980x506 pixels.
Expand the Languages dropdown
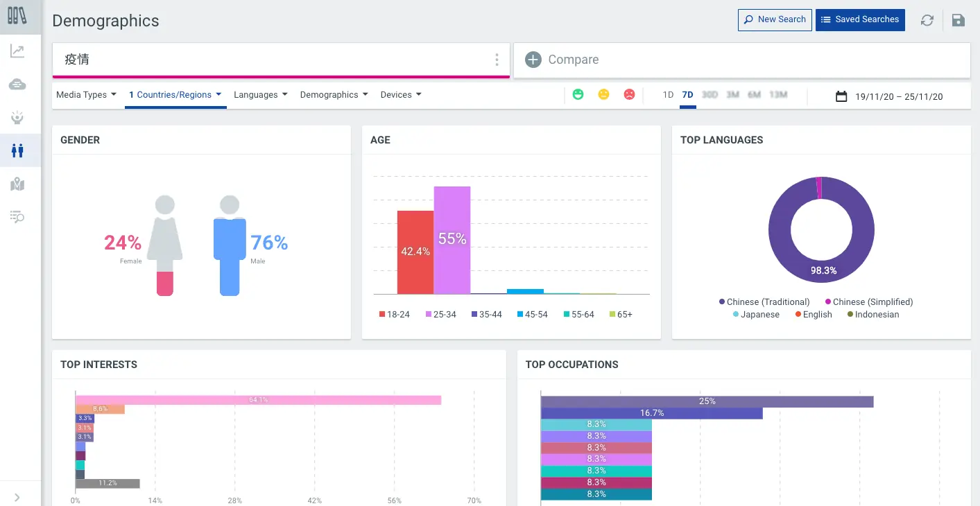260,95
